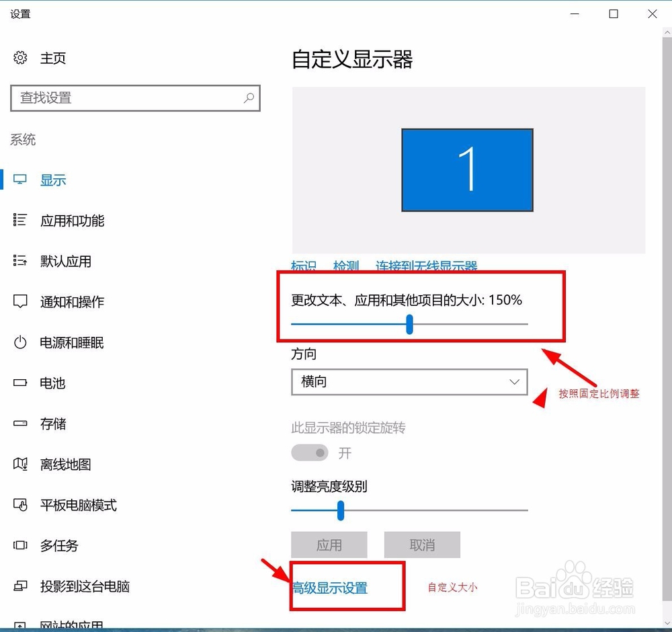Image resolution: width=672 pixels, height=632 pixels.
Task: Open 电池 (Battery) settings
Action: [51, 383]
